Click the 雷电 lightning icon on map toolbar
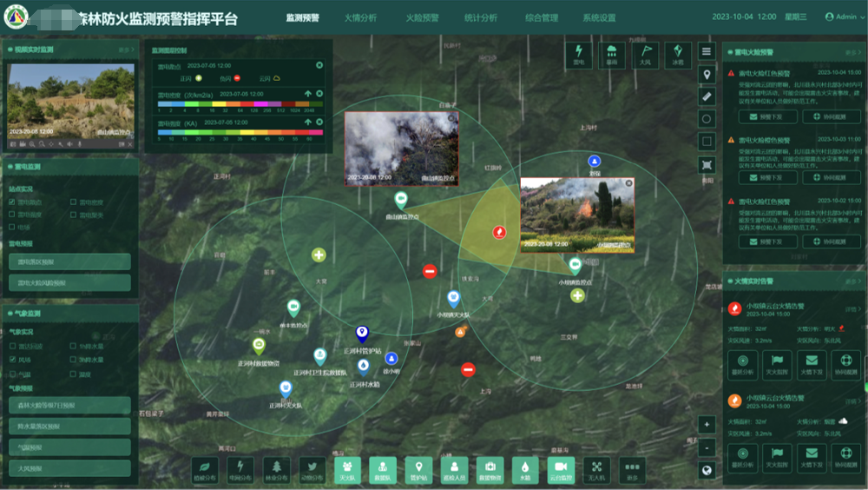The height and width of the screenshot is (490, 868). [x=580, y=54]
